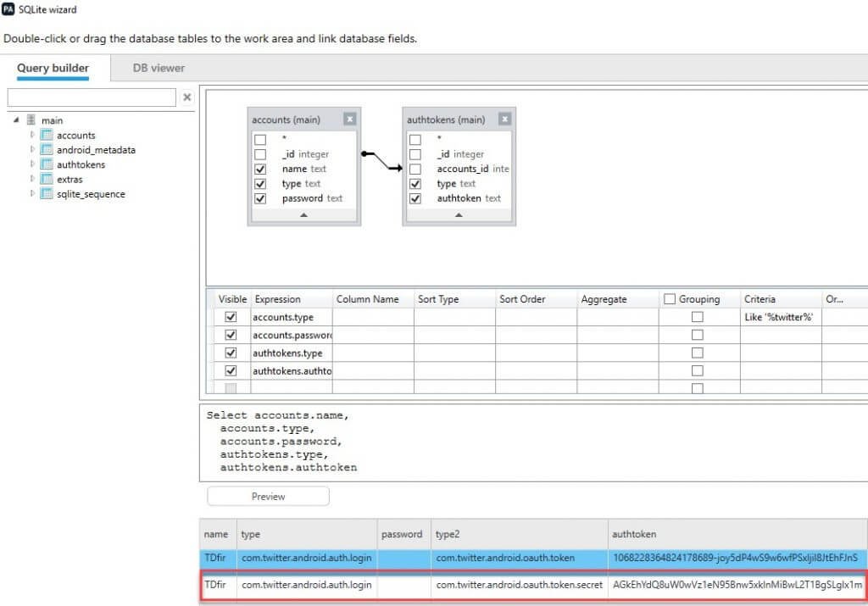Check the asterisk box in accounts table

click(x=260, y=140)
